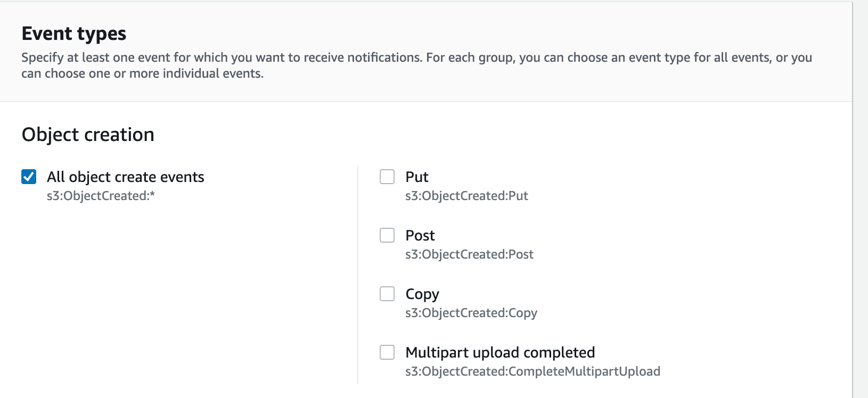Viewport: 868px width, 398px height.
Task: Click the 'All object create events' label
Action: click(x=125, y=177)
